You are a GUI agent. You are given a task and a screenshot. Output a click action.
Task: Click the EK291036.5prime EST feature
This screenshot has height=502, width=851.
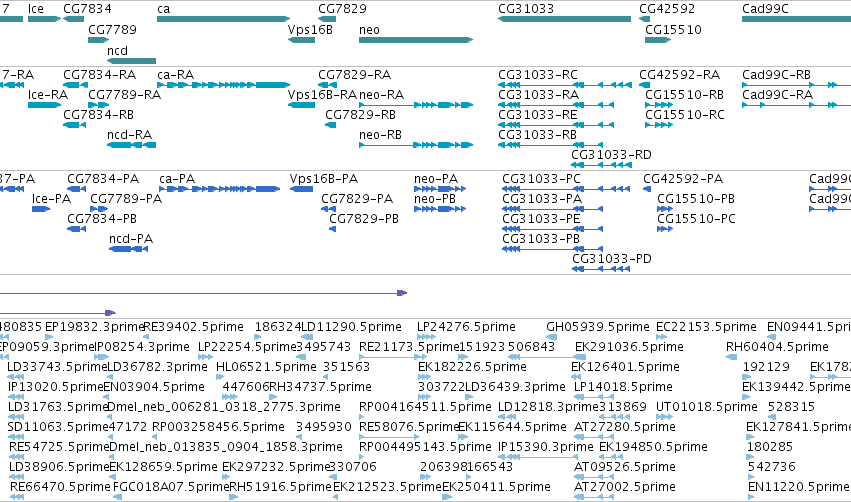tap(580, 357)
